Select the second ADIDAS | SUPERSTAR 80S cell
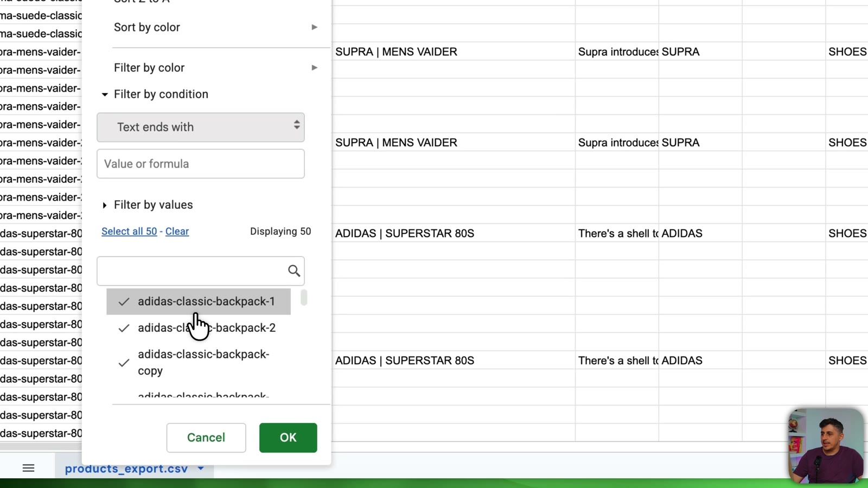 coord(454,361)
